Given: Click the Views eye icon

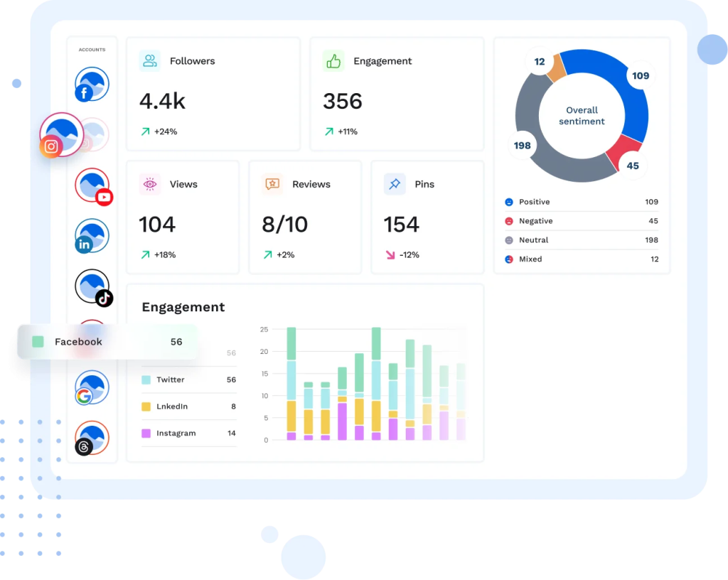Looking at the screenshot, I should pyautogui.click(x=150, y=184).
